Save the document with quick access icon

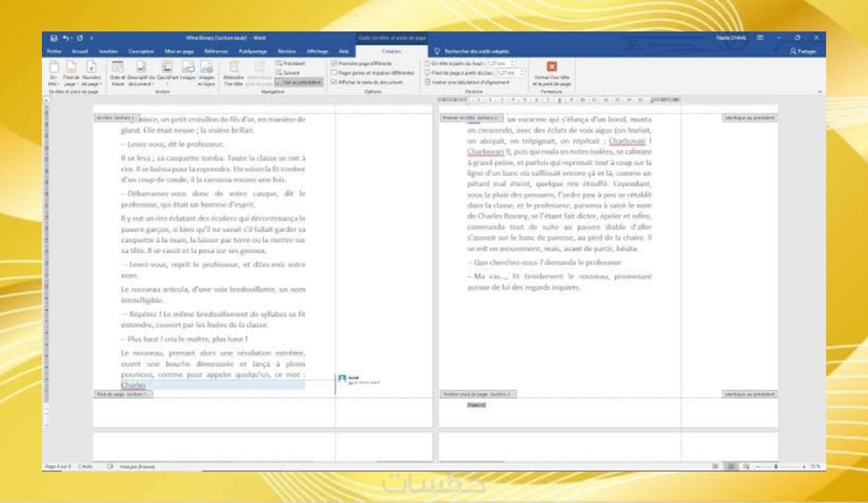point(54,37)
